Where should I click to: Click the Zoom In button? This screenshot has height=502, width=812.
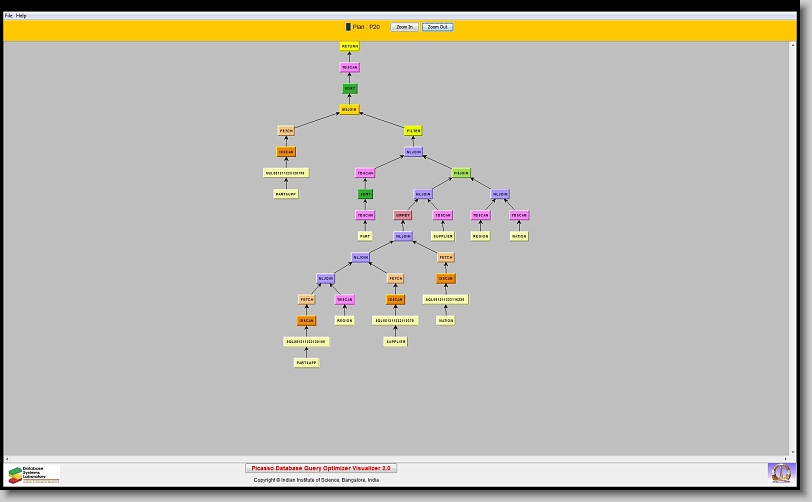404,27
